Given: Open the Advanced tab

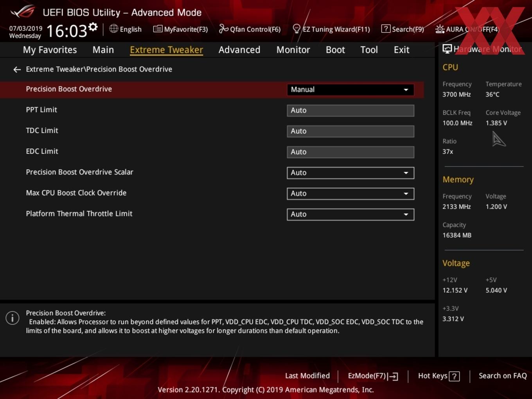Looking at the screenshot, I should 239,50.
